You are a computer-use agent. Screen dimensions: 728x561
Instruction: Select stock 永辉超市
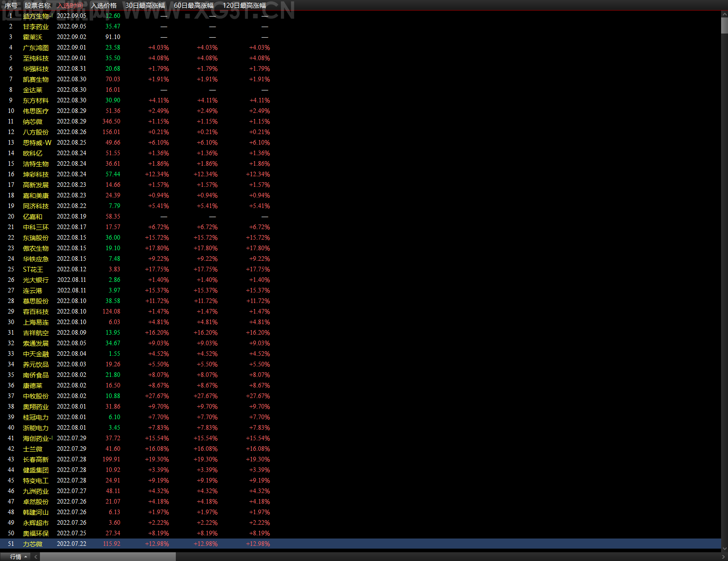pos(36,523)
